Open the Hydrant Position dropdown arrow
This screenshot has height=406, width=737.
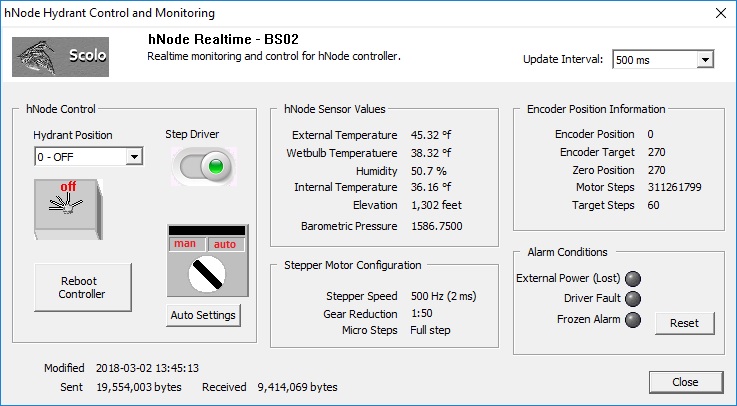click(x=134, y=156)
